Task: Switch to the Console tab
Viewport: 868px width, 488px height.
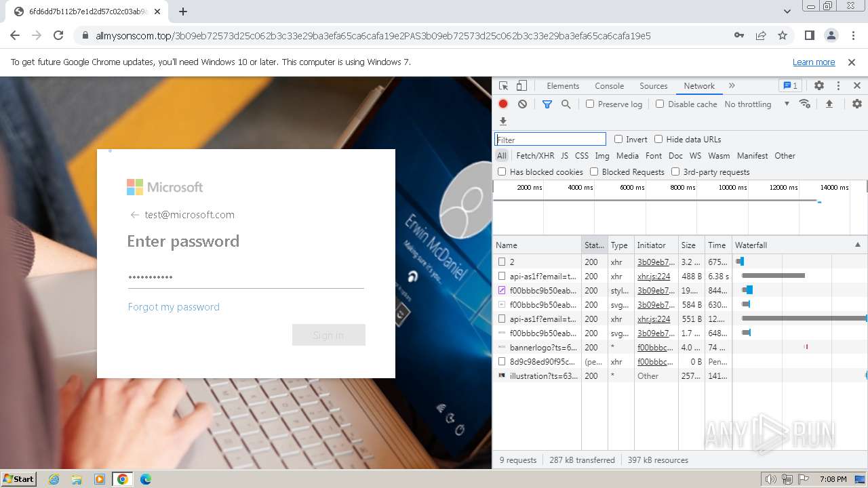Action: [609, 86]
